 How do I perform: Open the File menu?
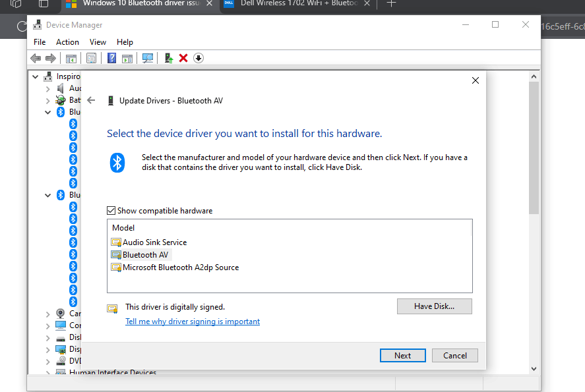40,42
